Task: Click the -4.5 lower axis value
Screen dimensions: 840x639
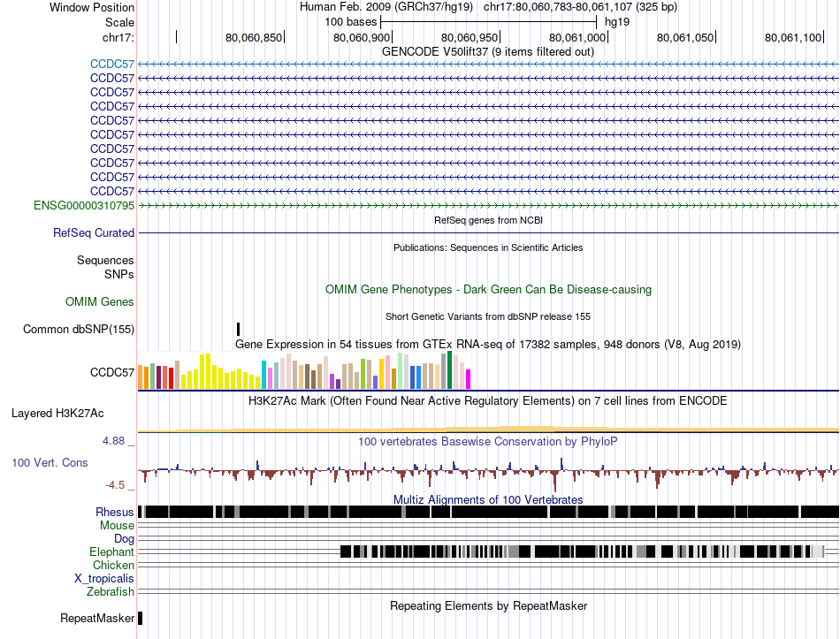Action: click(x=115, y=485)
